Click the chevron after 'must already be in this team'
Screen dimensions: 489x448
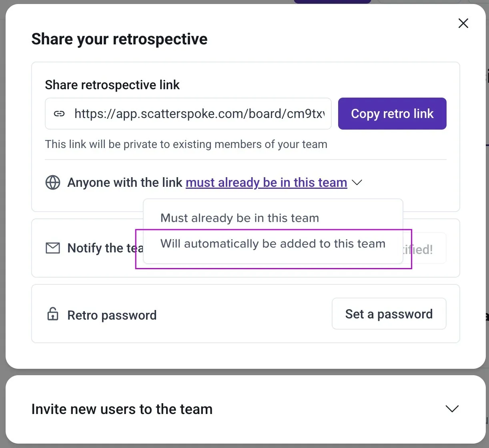point(357,182)
